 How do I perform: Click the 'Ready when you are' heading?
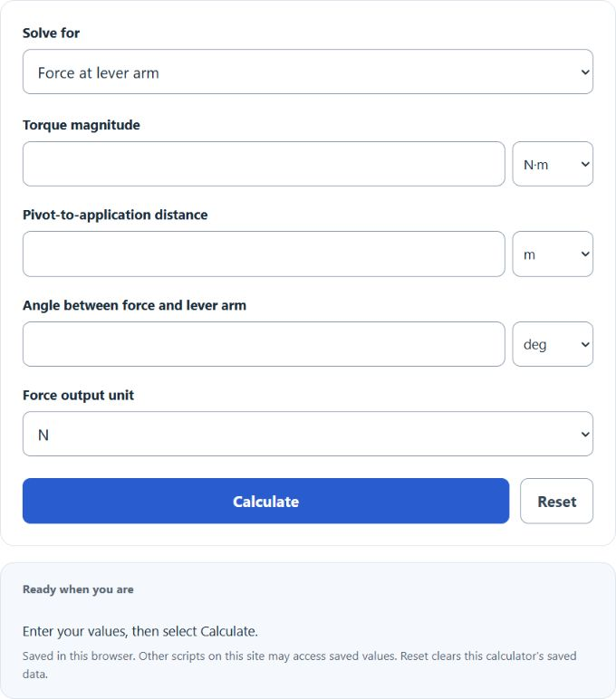pyautogui.click(x=78, y=589)
